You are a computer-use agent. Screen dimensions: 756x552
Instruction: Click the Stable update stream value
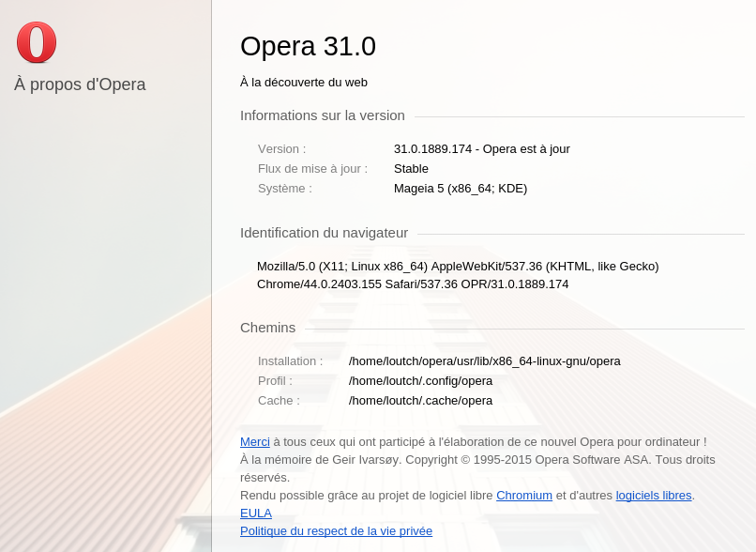(x=411, y=169)
